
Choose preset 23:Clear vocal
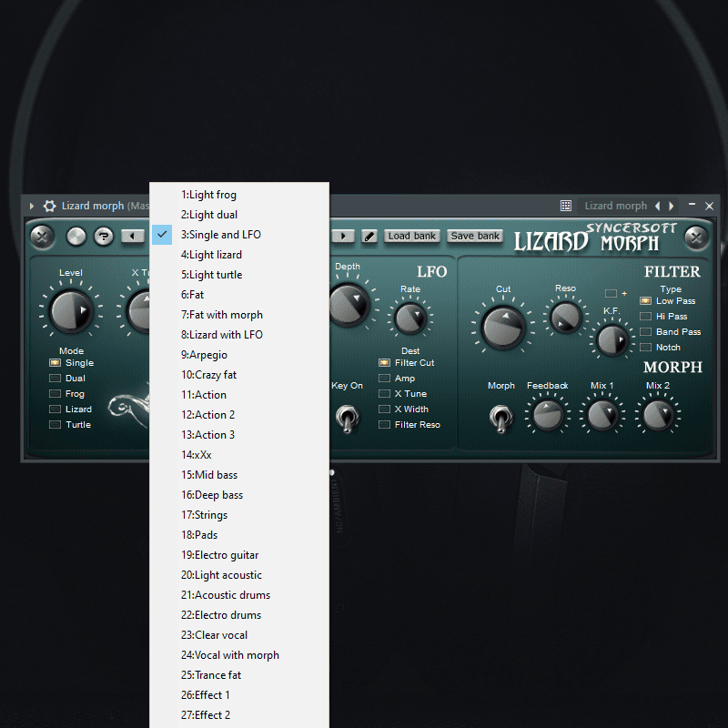tap(239, 634)
